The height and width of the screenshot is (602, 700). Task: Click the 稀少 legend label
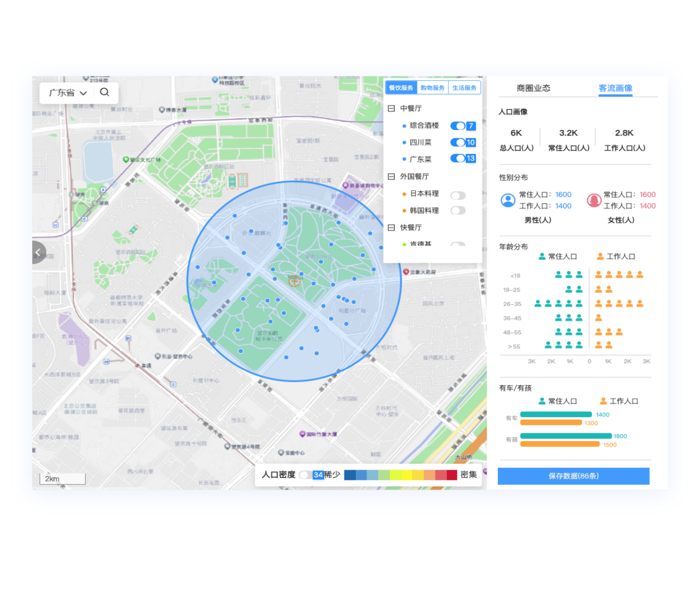pos(332,475)
